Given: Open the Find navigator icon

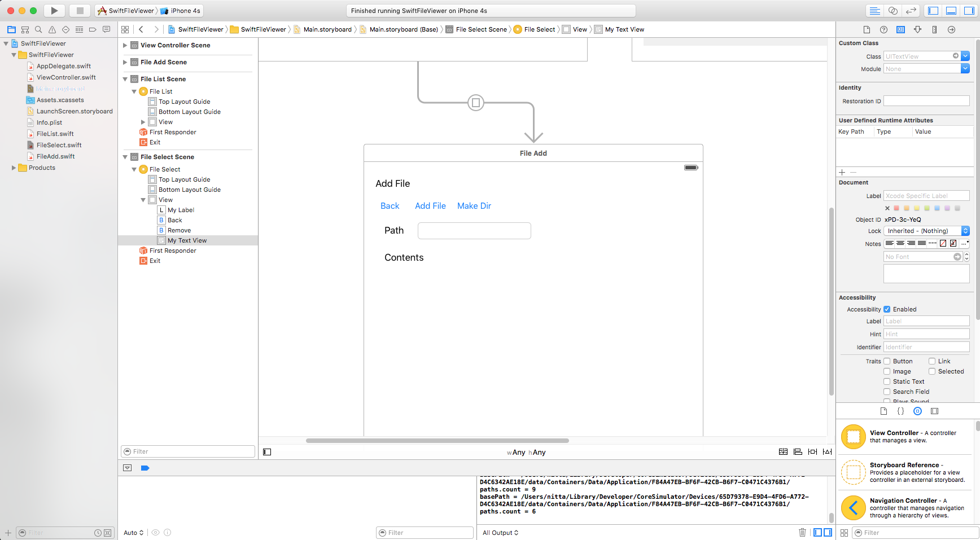Looking at the screenshot, I should point(38,29).
